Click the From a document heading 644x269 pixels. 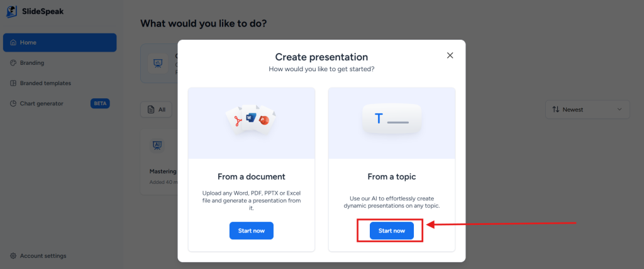point(252,177)
